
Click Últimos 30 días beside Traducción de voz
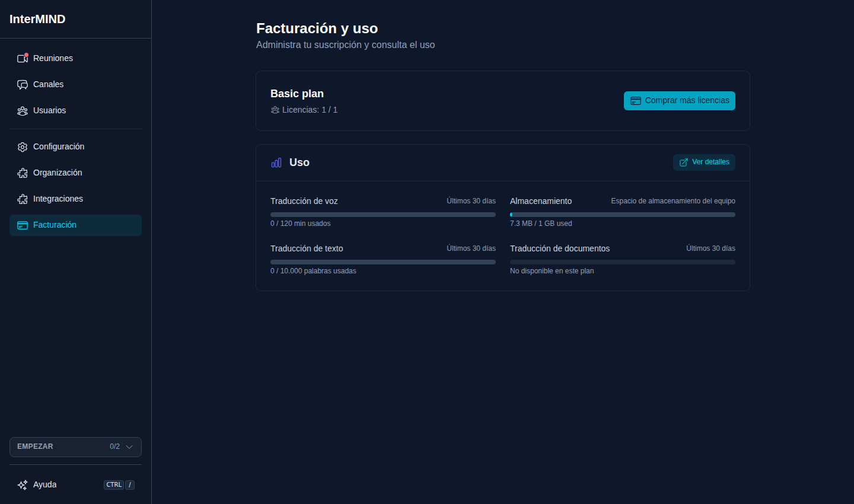tap(471, 201)
